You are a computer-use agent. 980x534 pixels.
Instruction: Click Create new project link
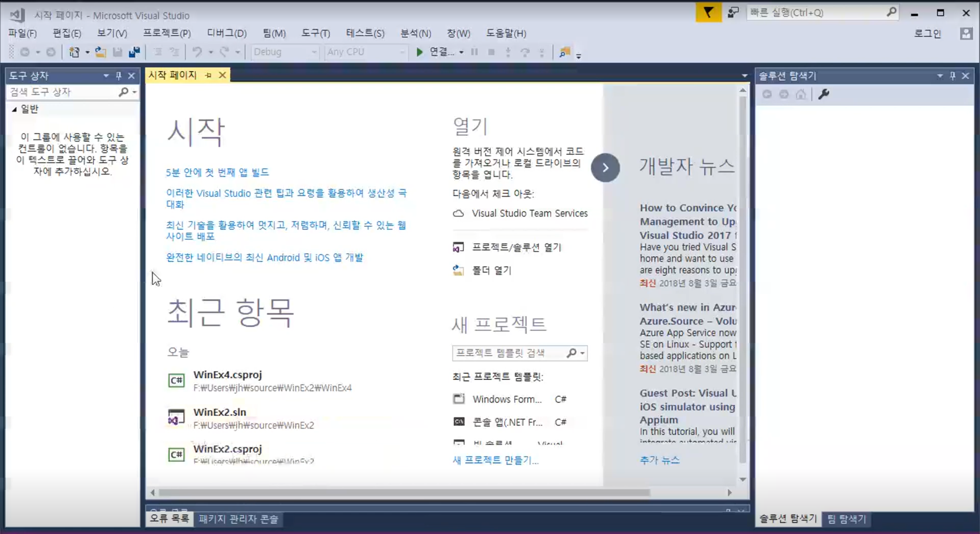pos(496,460)
